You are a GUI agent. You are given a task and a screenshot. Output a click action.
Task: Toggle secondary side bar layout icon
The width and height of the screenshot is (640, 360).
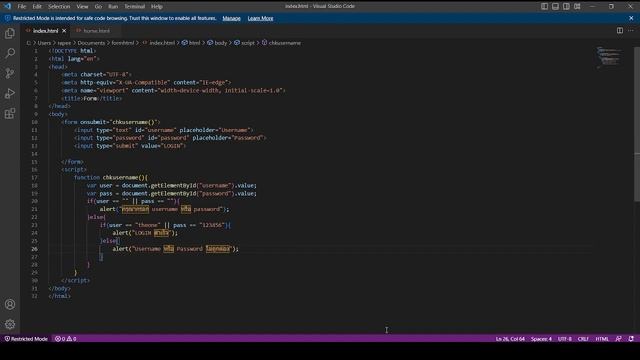click(566, 6)
